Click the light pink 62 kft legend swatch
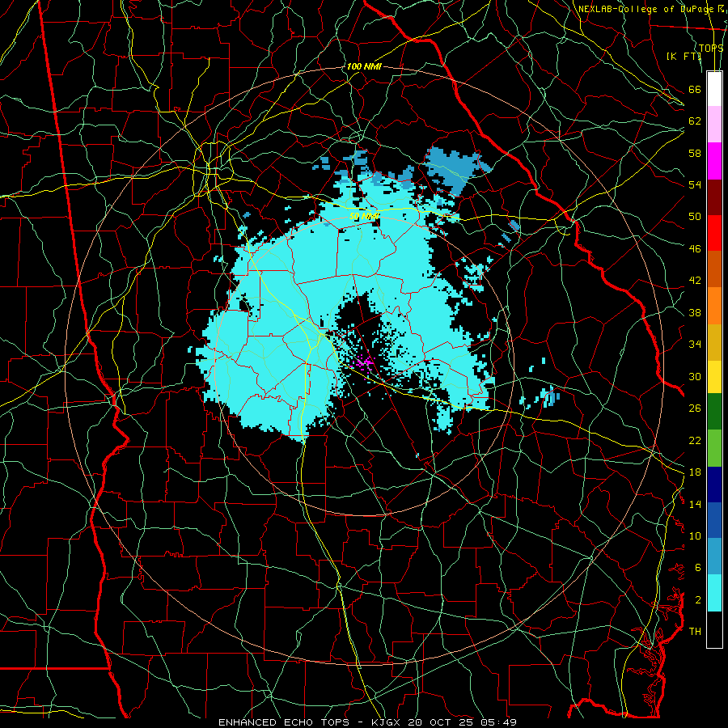This screenshot has height=728, width=728. pos(714,125)
